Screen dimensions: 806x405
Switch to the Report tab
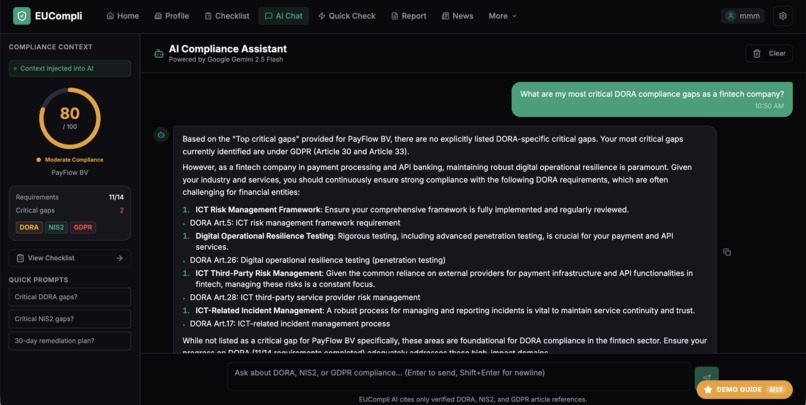[409, 16]
